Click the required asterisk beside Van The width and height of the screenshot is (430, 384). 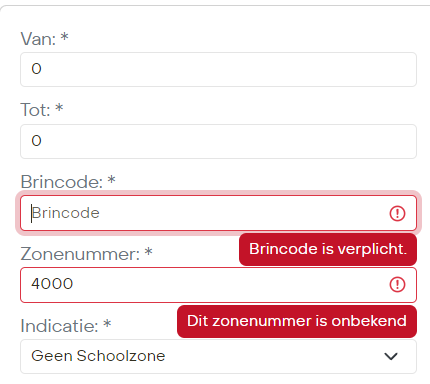point(65,37)
